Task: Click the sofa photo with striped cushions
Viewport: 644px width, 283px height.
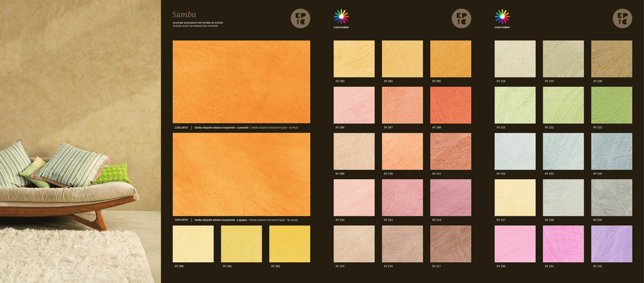Action: (x=80, y=141)
